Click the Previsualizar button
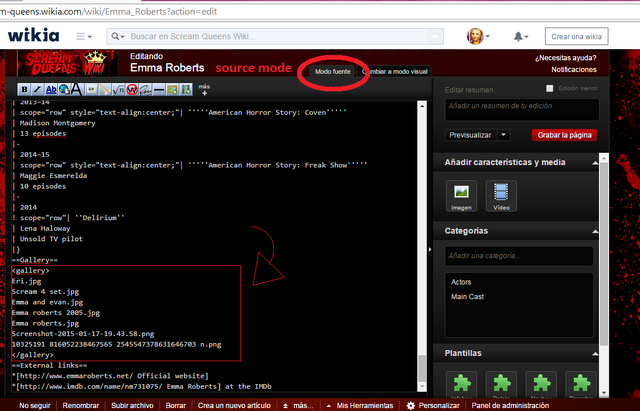Image resolution: width=640 pixels, height=411 pixels. click(x=470, y=135)
